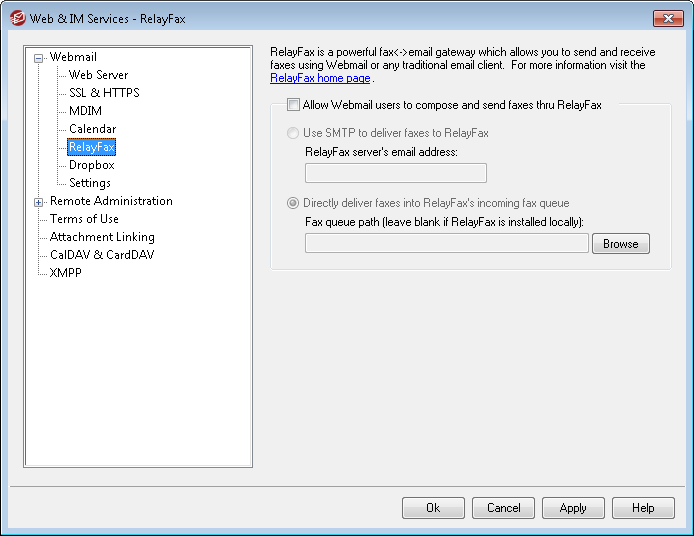Go to SSL & HTTPS section
This screenshot has height=536, width=694.
pyautogui.click(x=104, y=93)
